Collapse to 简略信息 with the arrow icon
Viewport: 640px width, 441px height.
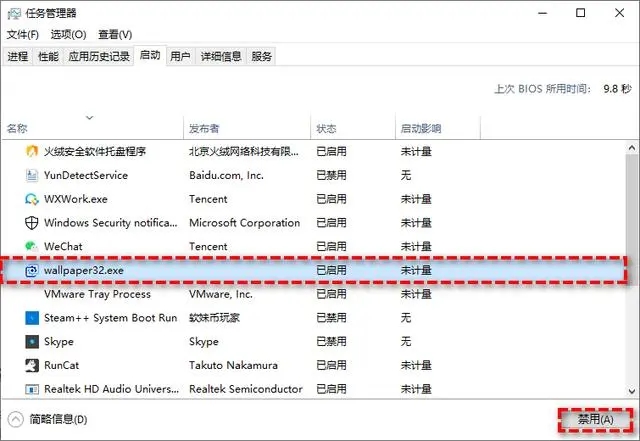[16, 419]
